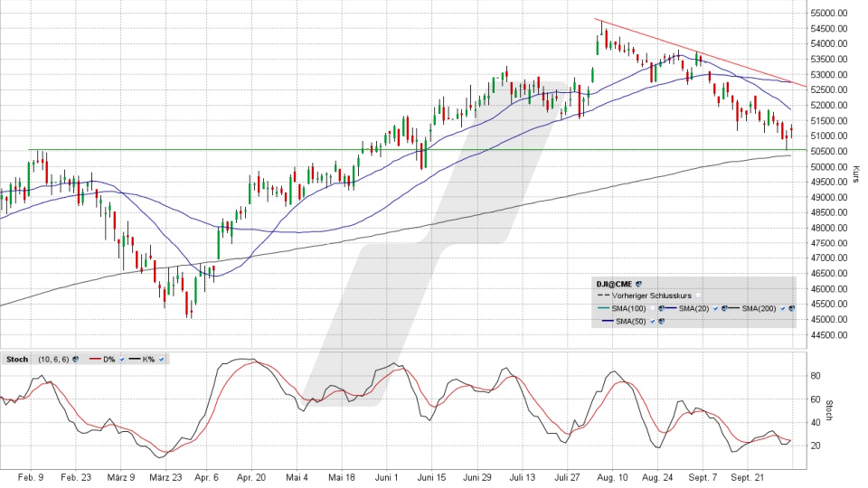The width and height of the screenshot is (868, 488).
Task: Open SMA(100) settings icon
Action: point(661,308)
